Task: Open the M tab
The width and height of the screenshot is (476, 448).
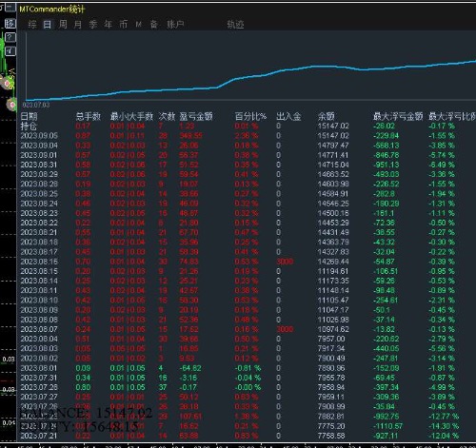Action: tap(139, 25)
